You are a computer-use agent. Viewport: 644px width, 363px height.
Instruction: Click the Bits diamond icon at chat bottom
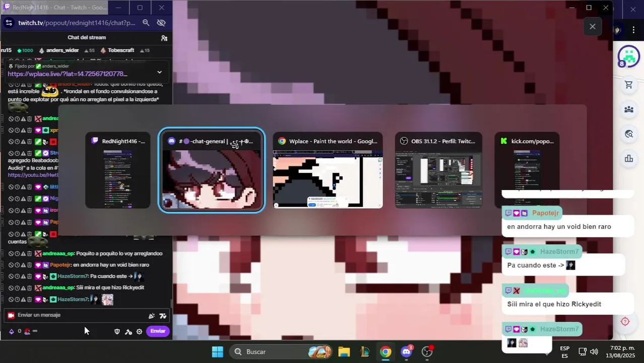[12, 331]
